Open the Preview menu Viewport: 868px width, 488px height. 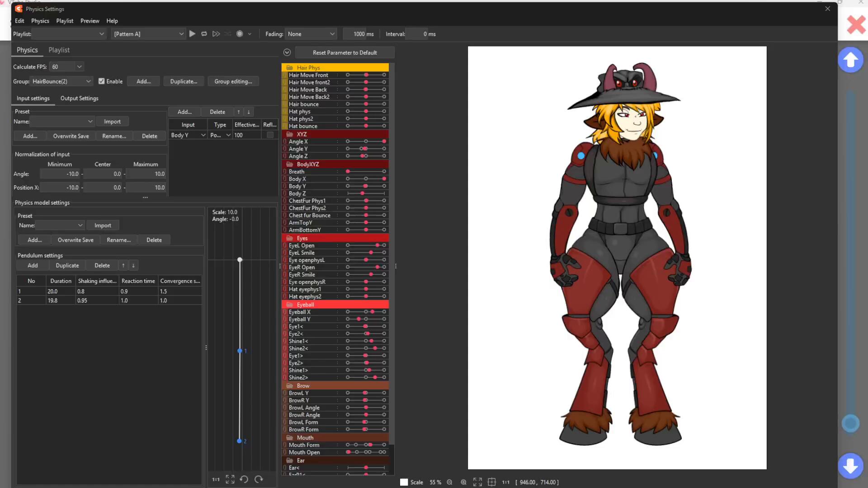pyautogui.click(x=90, y=21)
